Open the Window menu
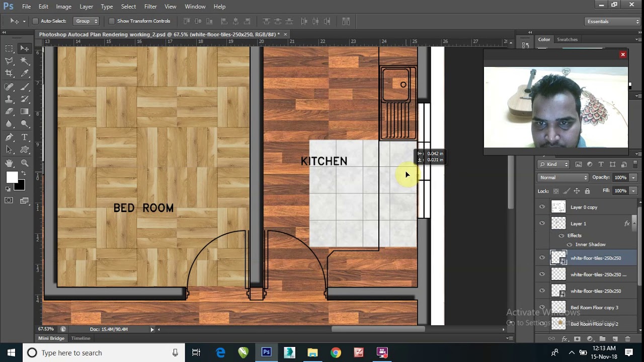 pos(195,7)
